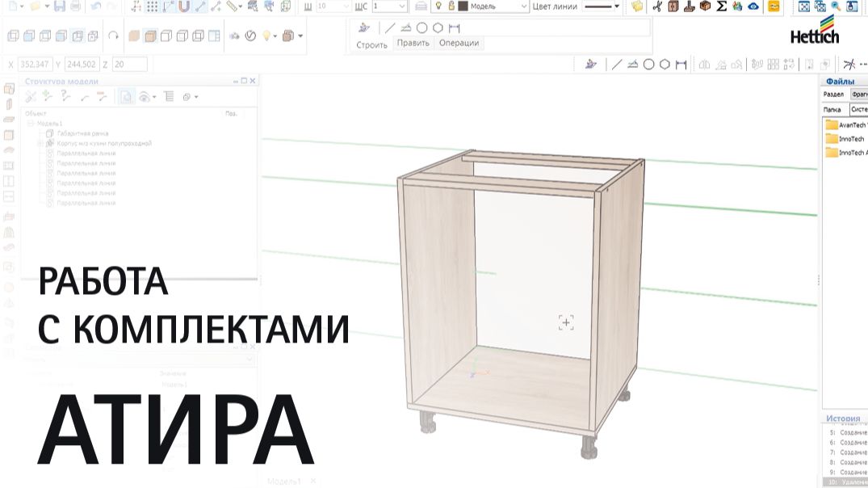The image size is (868, 488).
Task: Click the blue eye view icon
Action: coord(753,6)
